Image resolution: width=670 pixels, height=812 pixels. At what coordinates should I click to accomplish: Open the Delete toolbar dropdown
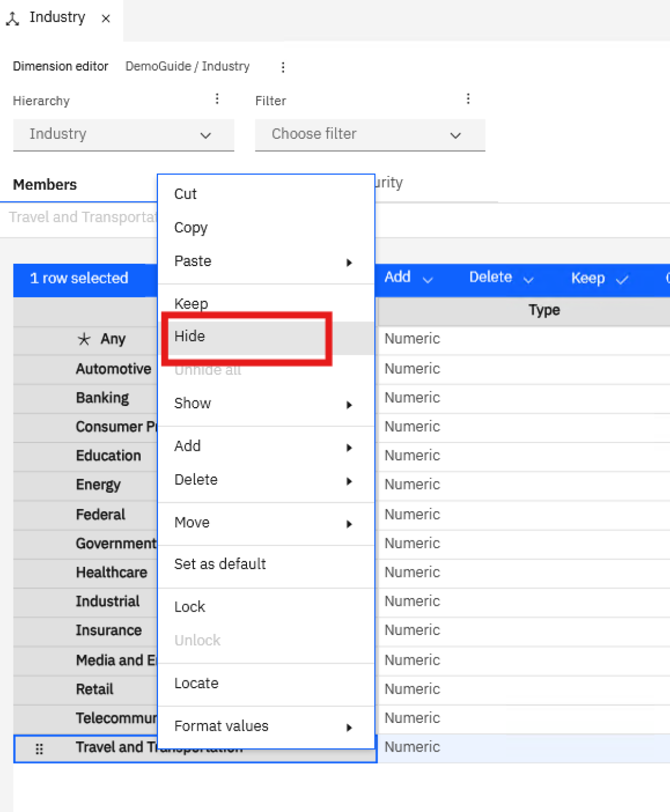[x=501, y=278]
